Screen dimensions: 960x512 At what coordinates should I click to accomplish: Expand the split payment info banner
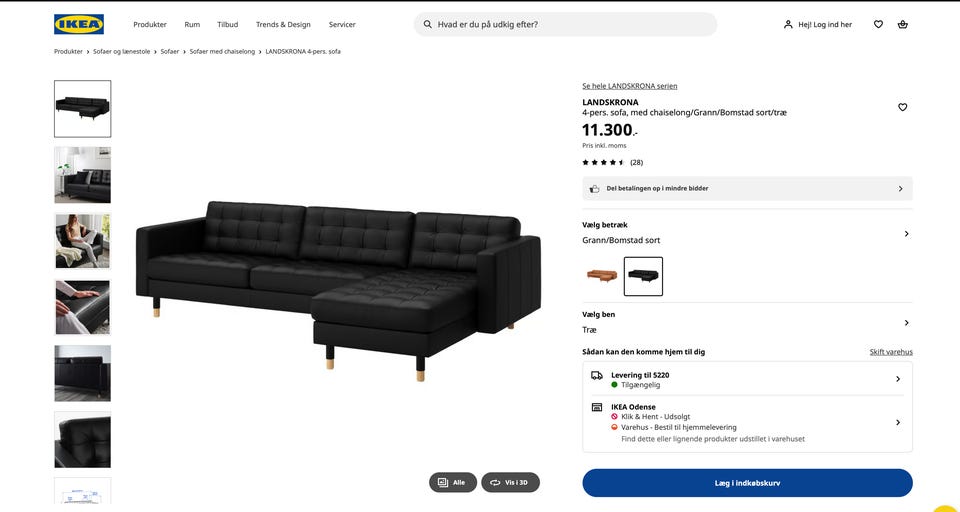[899, 188]
